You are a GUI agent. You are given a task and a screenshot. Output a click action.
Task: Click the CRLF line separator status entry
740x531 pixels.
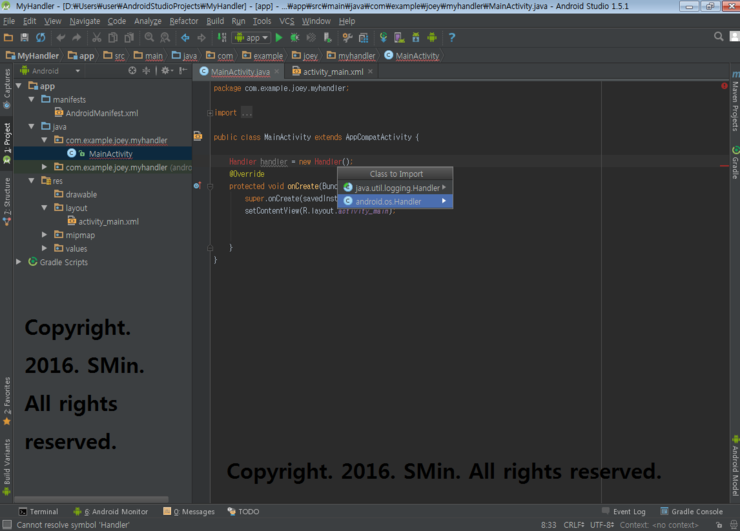coord(573,525)
